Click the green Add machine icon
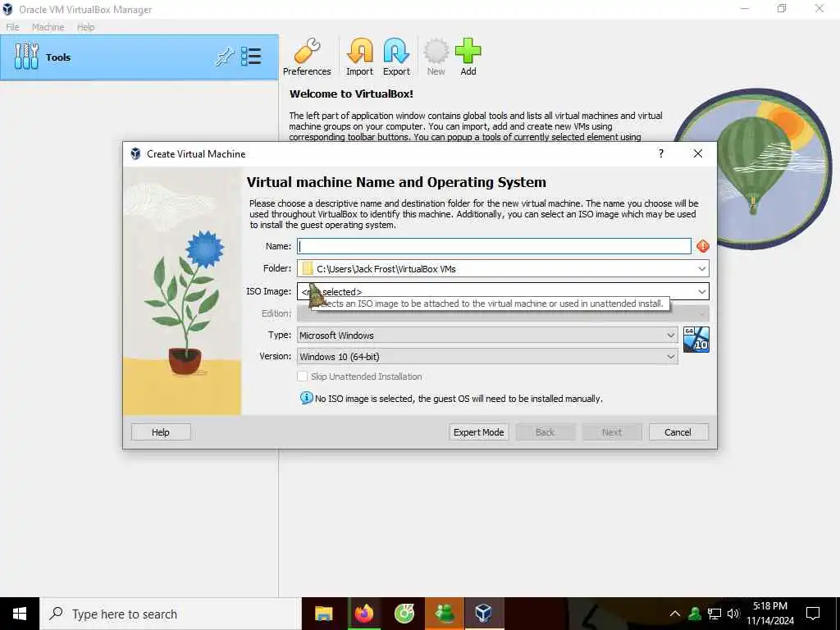 click(468, 57)
